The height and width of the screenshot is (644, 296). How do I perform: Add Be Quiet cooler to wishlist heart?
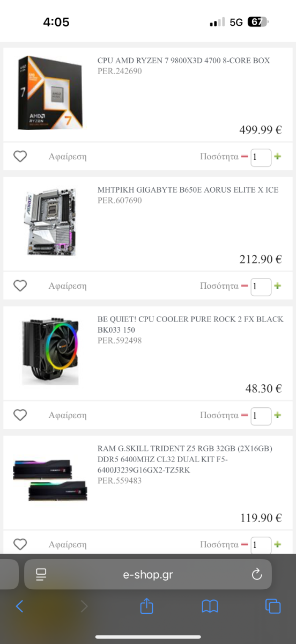coord(20,415)
